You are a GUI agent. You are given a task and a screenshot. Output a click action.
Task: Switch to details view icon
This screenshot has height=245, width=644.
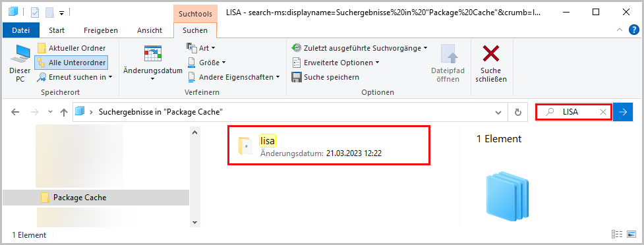pos(617,234)
